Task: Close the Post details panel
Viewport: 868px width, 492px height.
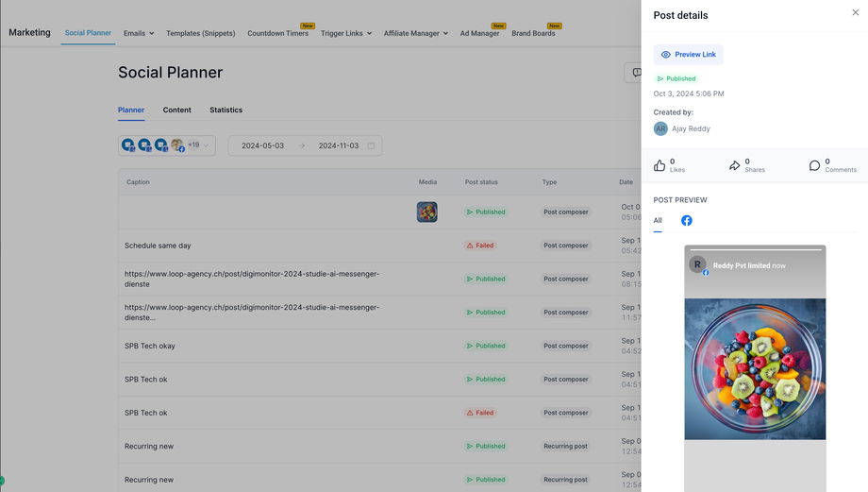Action: click(x=856, y=12)
